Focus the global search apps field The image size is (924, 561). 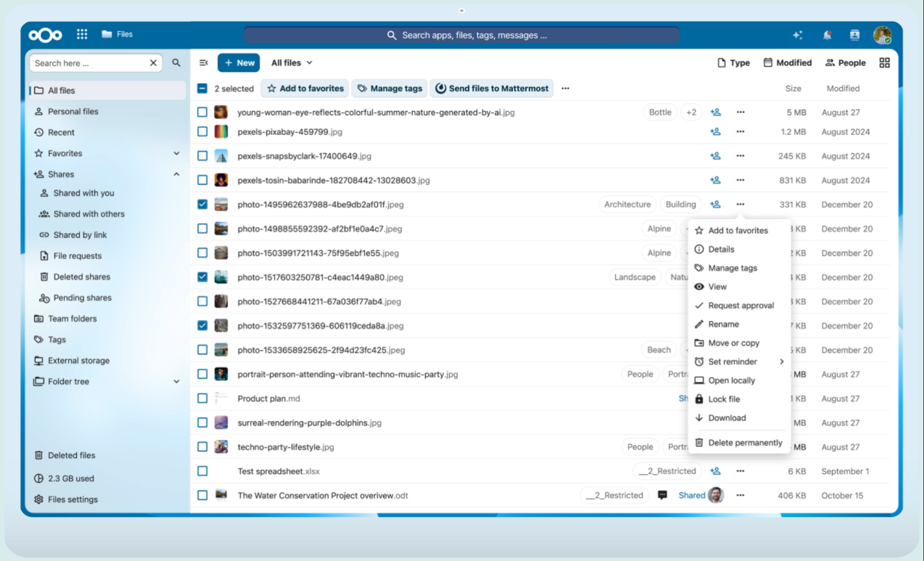pyautogui.click(x=461, y=35)
